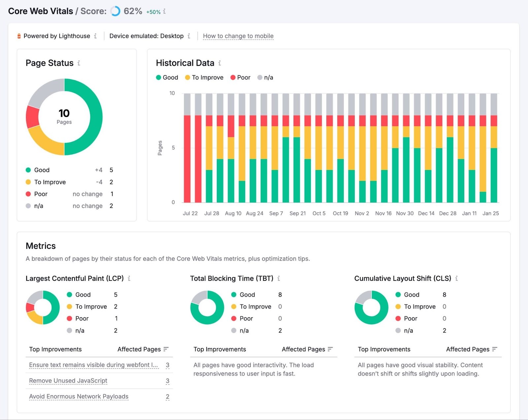Open the info tooltip beside Historical Data
Viewport: 528px width, 420px height.
click(220, 63)
